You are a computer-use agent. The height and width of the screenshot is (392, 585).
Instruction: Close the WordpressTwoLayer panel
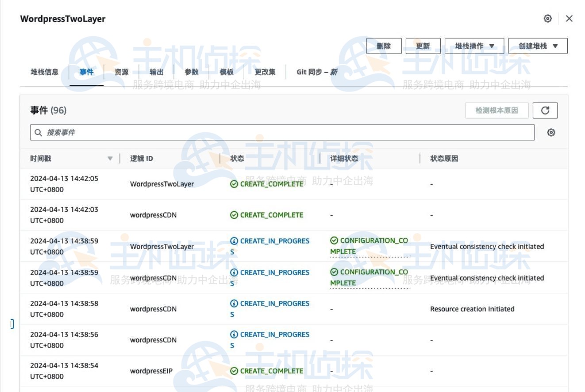[569, 19]
